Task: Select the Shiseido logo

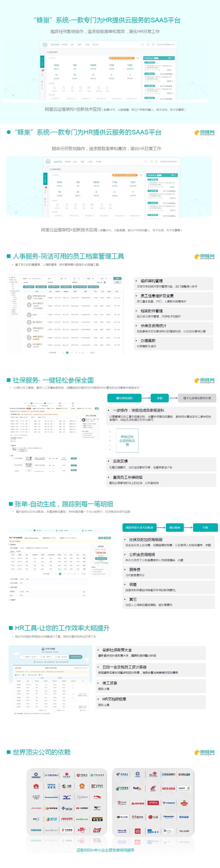Action: click(x=36, y=808)
